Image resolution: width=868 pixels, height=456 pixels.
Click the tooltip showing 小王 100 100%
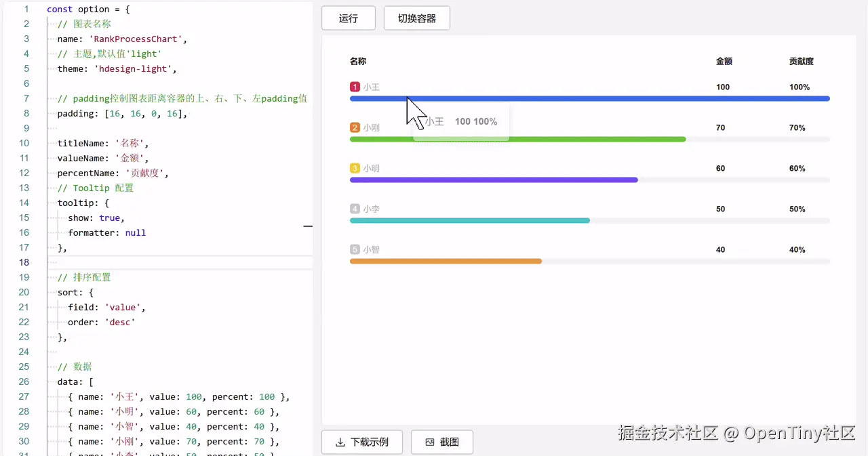coord(461,121)
